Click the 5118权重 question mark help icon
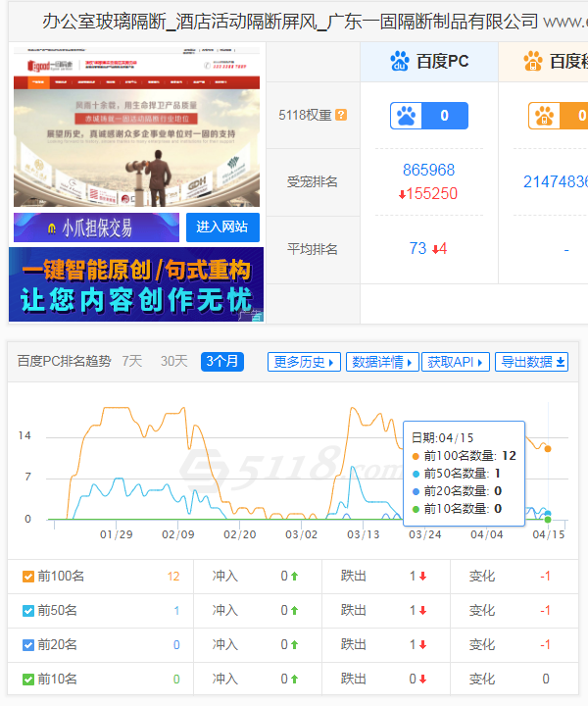588x706 pixels. 341,116
